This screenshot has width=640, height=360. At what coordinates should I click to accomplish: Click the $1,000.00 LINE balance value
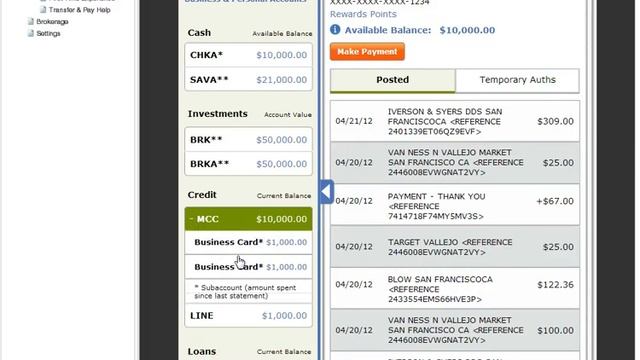click(284, 316)
